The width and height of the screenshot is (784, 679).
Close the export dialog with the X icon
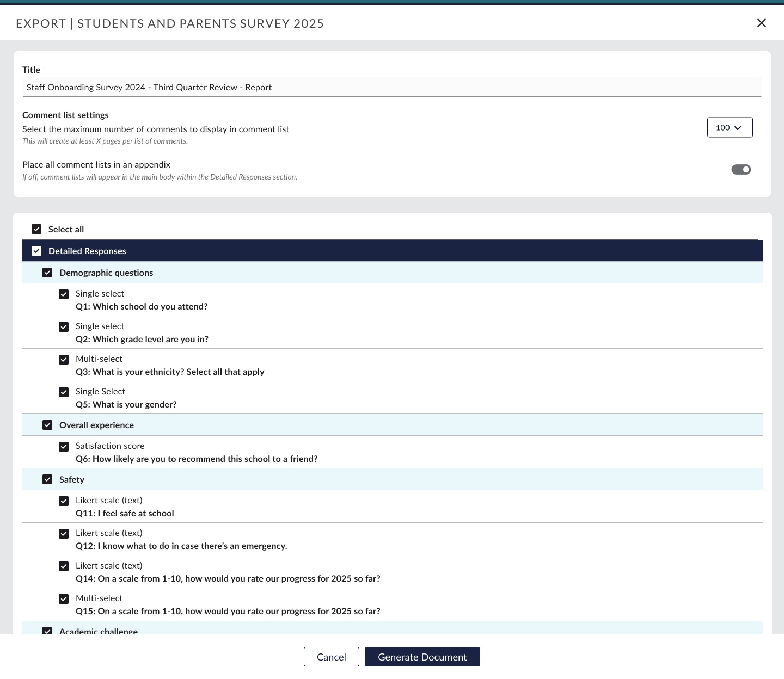point(761,23)
